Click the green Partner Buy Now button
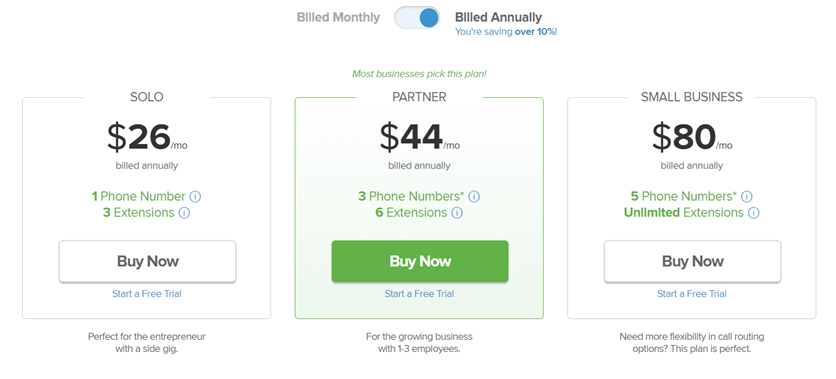This screenshot has width=836, height=379. coord(420,261)
